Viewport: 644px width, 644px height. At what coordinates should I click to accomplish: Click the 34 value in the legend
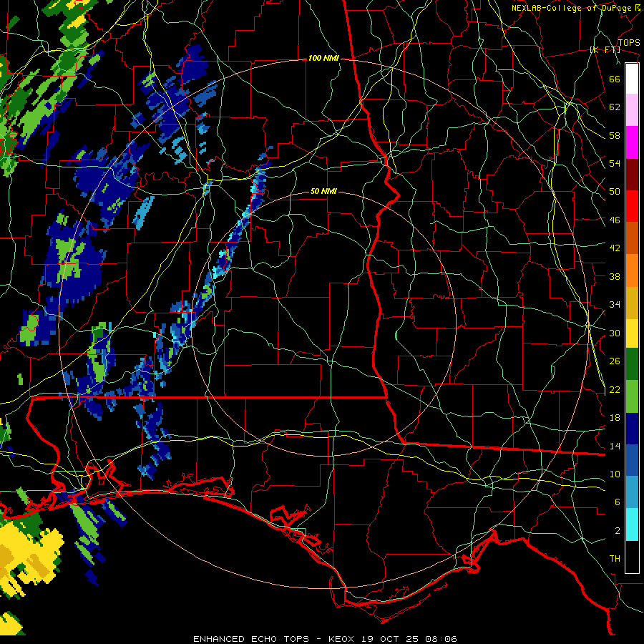point(615,305)
